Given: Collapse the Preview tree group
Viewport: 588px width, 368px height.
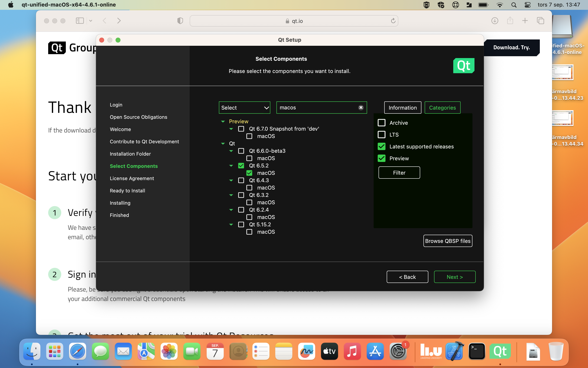Looking at the screenshot, I should [223, 121].
